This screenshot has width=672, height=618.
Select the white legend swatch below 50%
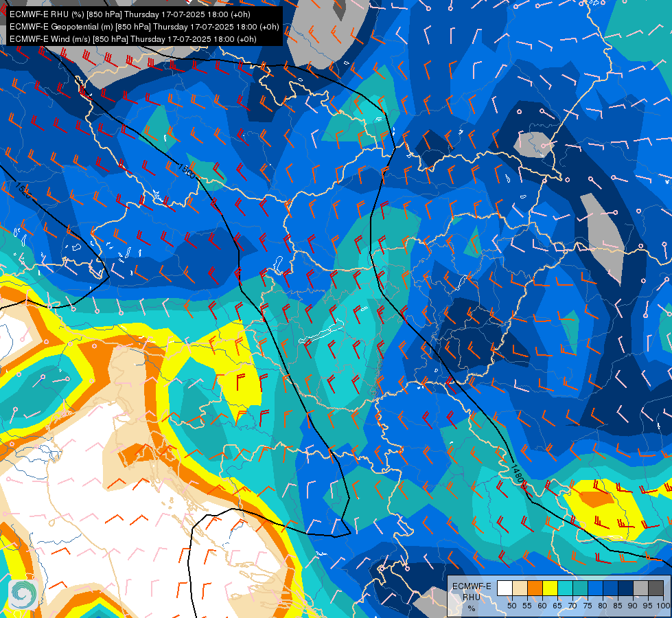click(x=505, y=588)
